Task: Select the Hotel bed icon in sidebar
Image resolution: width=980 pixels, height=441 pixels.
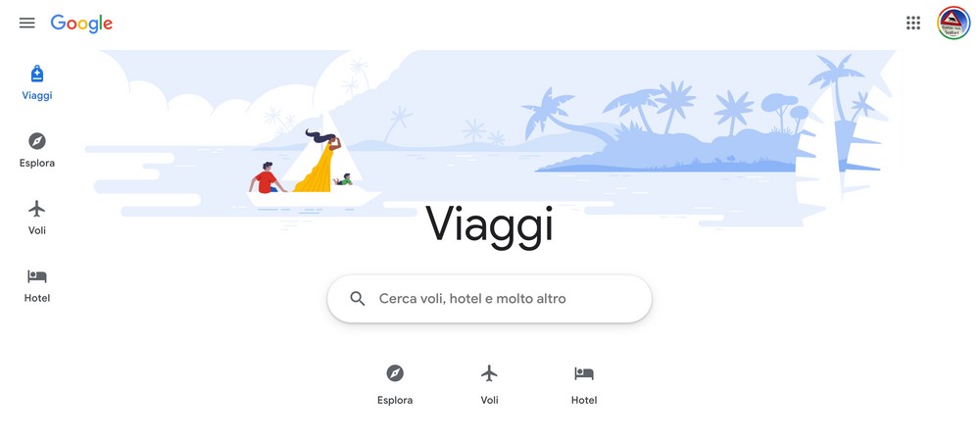Action: [x=37, y=276]
